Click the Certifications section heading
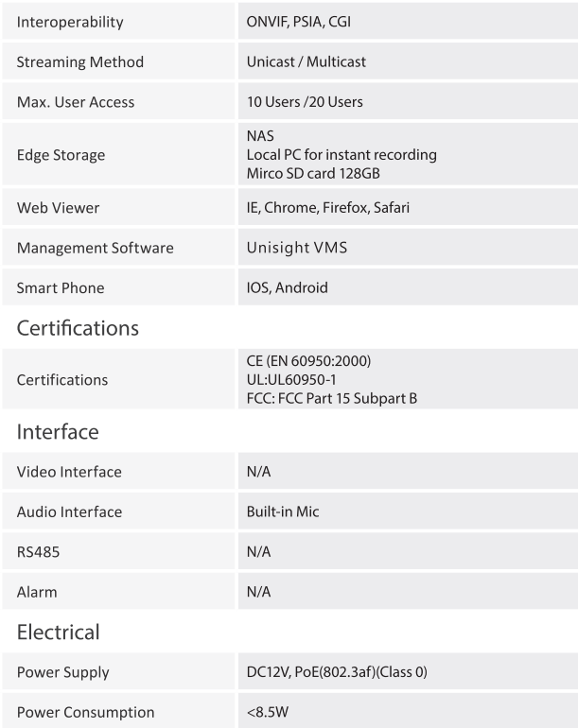The height and width of the screenshot is (728, 578). pyautogui.click(x=78, y=328)
